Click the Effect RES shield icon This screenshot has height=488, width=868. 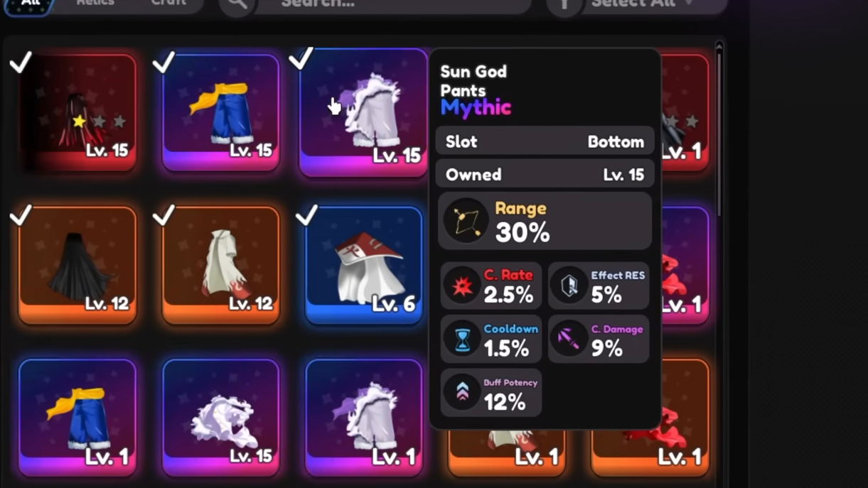[569, 286]
